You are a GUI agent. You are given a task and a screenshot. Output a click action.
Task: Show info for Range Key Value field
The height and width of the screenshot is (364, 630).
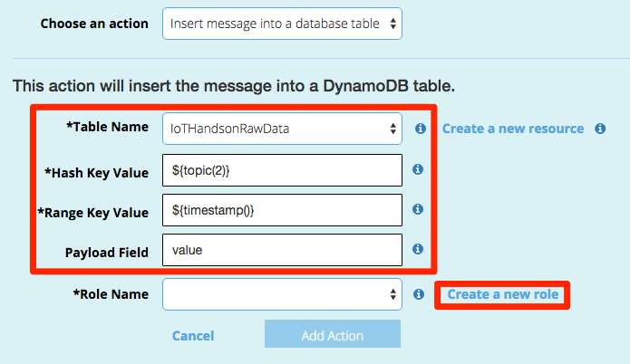[418, 209]
